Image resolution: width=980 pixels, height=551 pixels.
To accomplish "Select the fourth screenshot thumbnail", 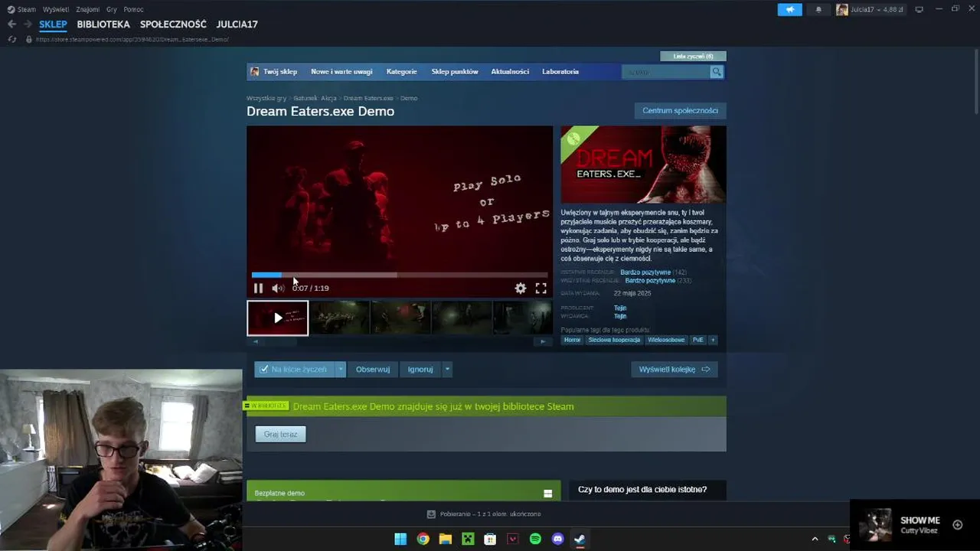I will [462, 318].
